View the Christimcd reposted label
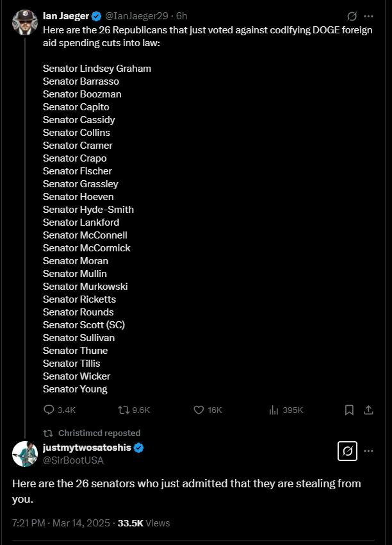 (99, 433)
